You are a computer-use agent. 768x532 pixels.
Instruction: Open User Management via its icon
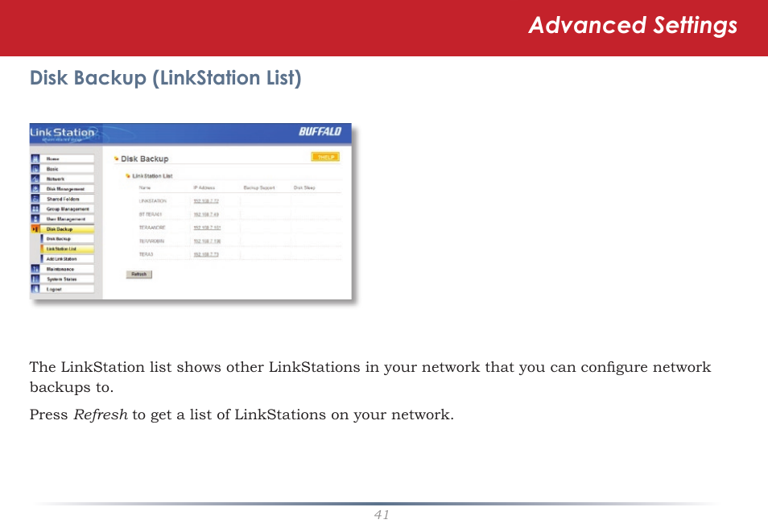coord(36,219)
